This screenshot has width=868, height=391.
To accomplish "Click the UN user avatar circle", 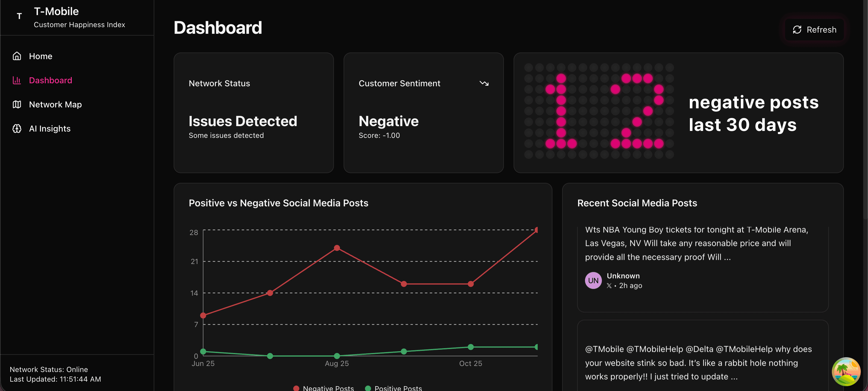I will (x=593, y=280).
